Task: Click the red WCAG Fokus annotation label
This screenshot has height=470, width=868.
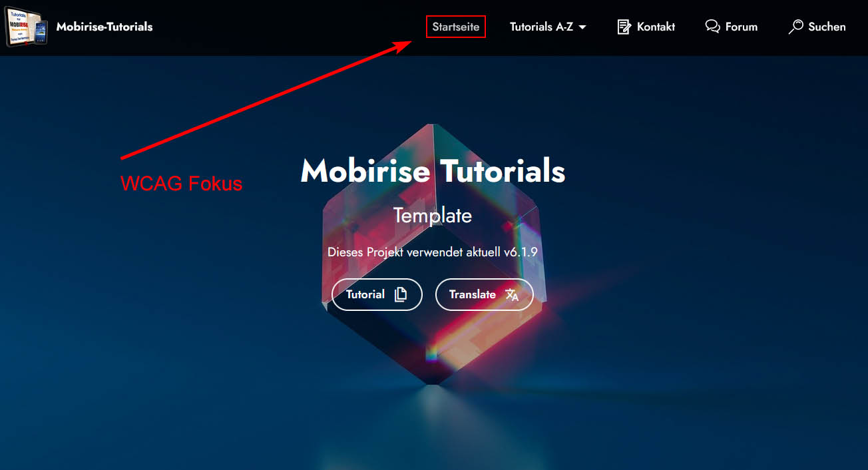Action: [x=181, y=183]
